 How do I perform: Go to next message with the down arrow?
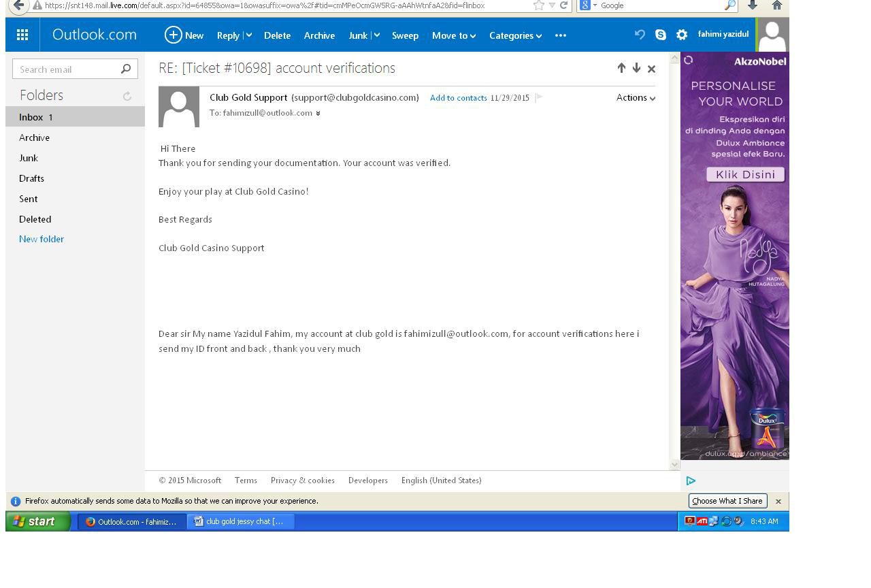tap(636, 68)
